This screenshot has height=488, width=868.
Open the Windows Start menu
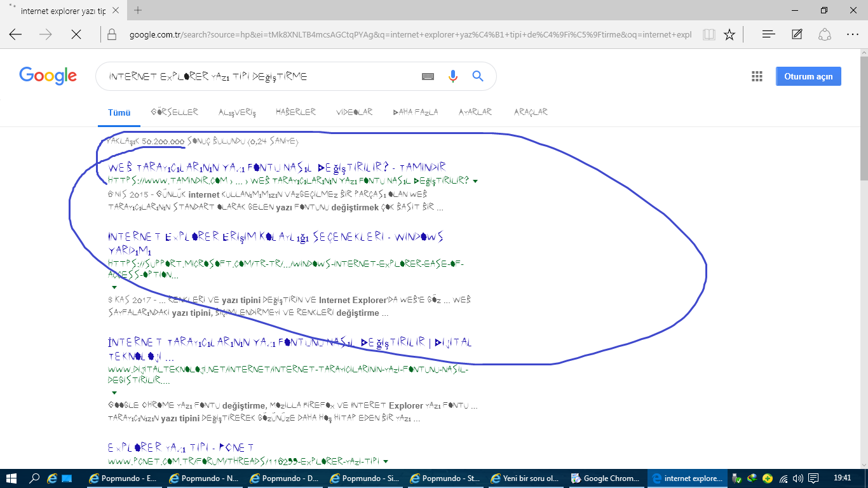(x=11, y=478)
